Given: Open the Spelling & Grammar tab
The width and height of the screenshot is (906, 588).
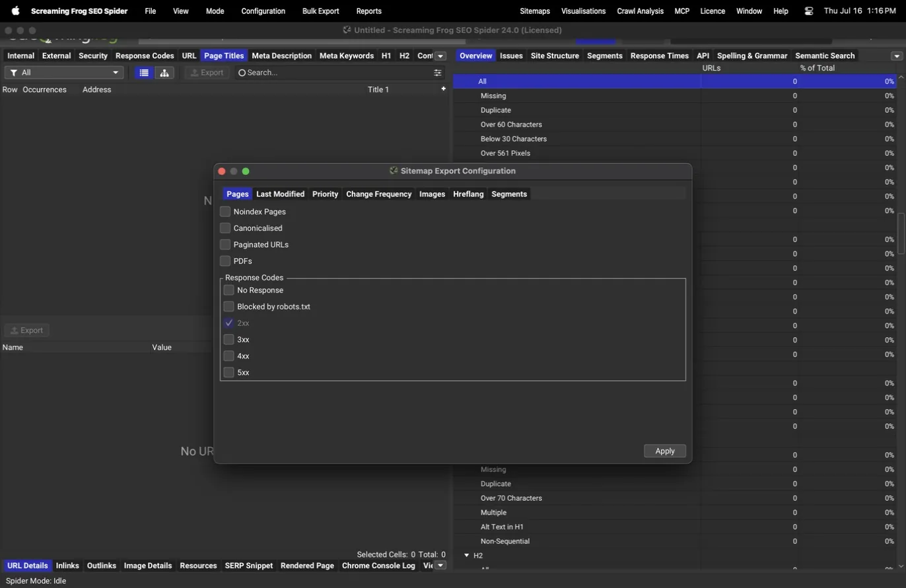Looking at the screenshot, I should click(x=751, y=56).
